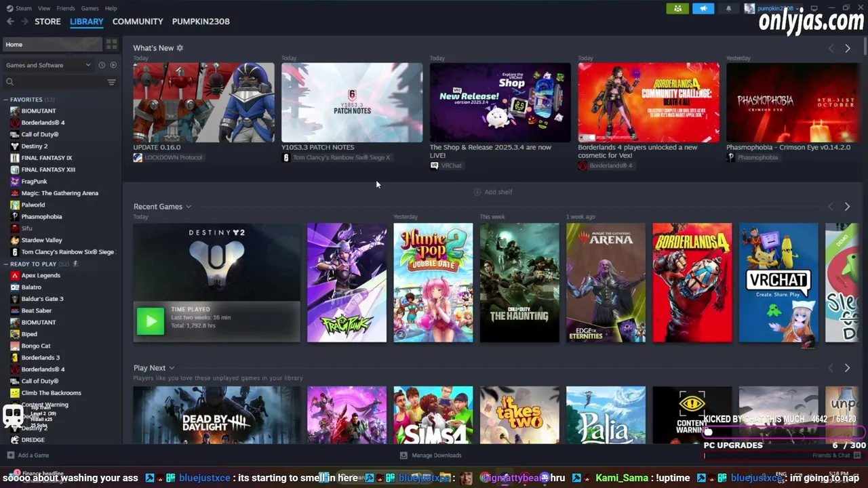Open the notifications bell

click(729, 8)
